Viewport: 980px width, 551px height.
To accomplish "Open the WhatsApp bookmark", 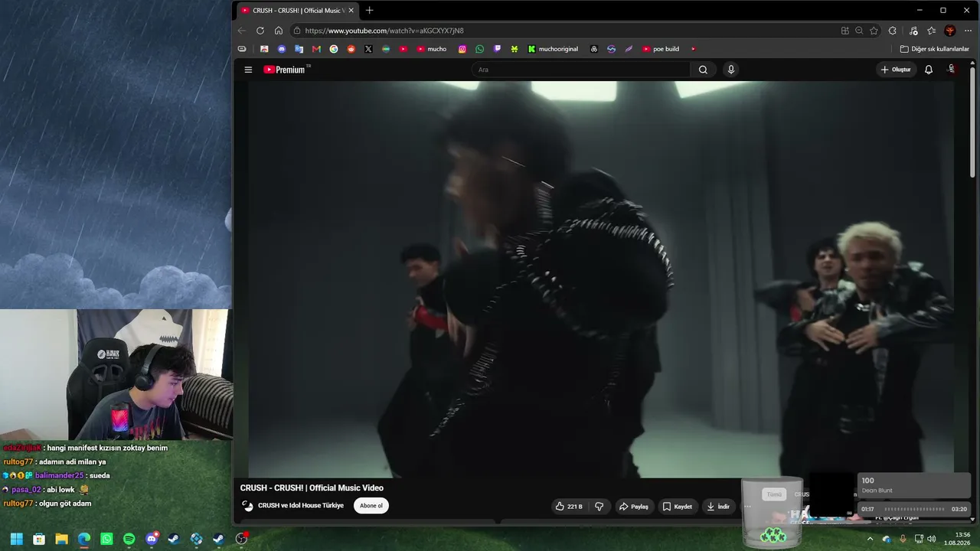I will coord(480,49).
